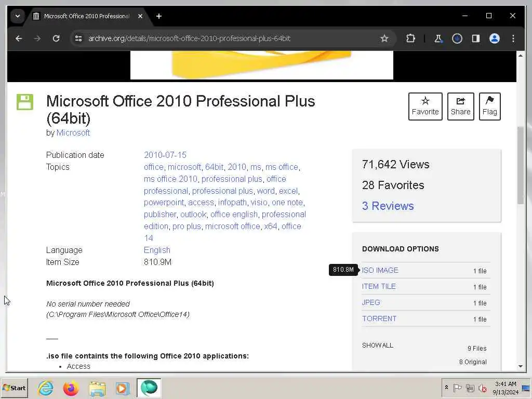The height and width of the screenshot is (399, 532).
Task: Launch Firefox from the taskbar
Action: point(71,388)
